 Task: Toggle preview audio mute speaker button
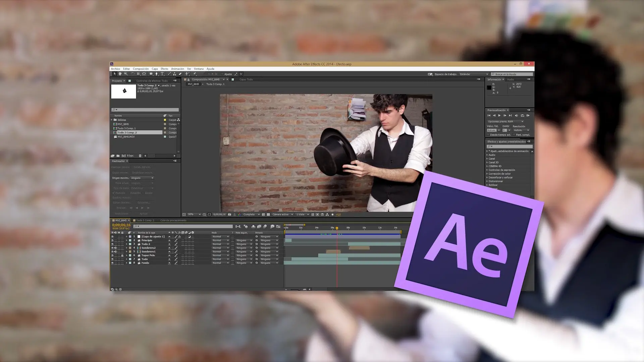[517, 116]
